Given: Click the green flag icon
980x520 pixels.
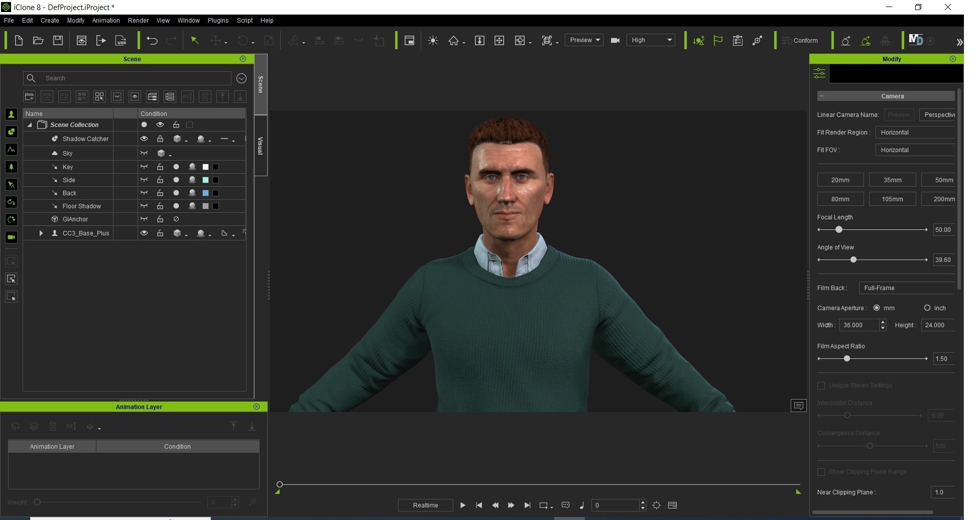Looking at the screenshot, I should 718,41.
